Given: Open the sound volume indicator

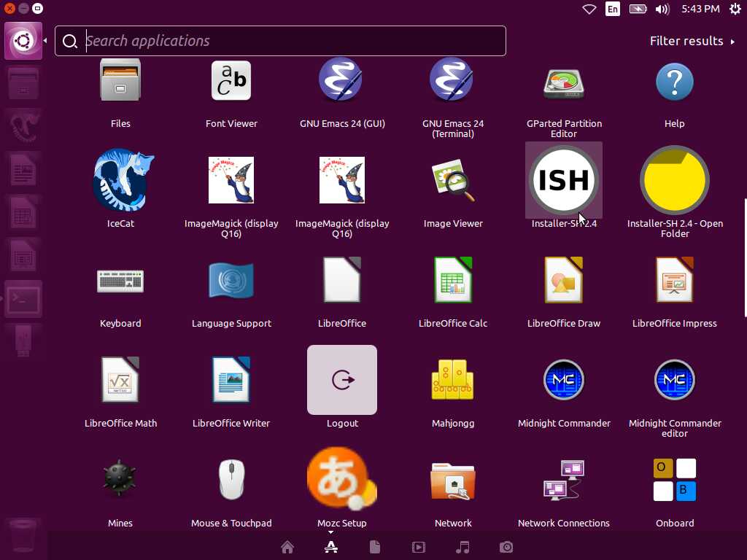Looking at the screenshot, I should point(662,9).
